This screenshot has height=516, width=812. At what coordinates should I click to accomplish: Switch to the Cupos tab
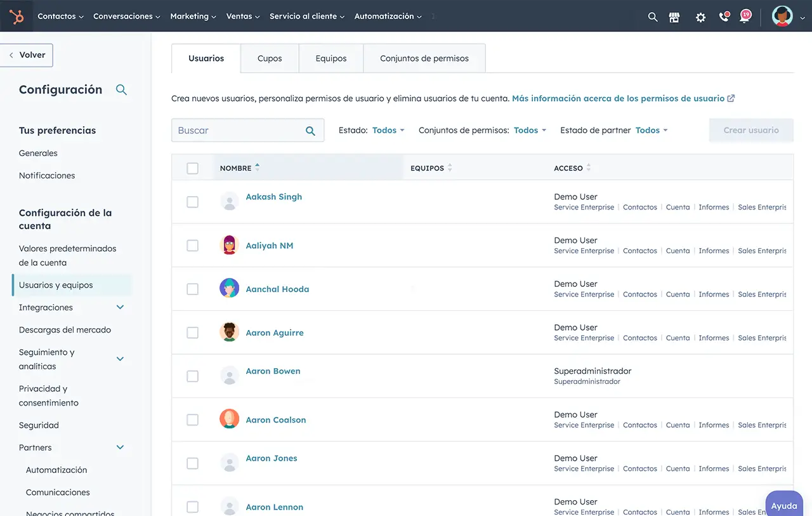pos(270,58)
